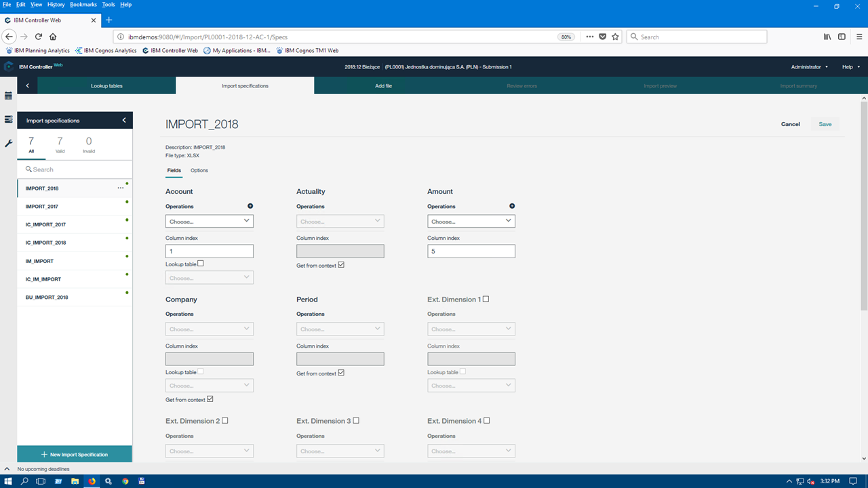The image size is (868, 488).
Task: Go to browser home page
Action: coord(53,37)
